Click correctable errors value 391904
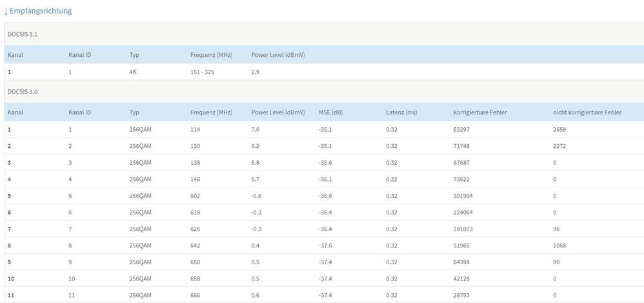644x303 pixels. point(463,196)
